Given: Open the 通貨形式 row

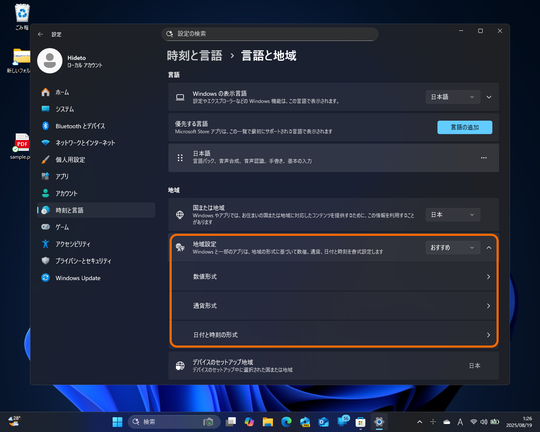Looking at the screenshot, I should [334, 306].
